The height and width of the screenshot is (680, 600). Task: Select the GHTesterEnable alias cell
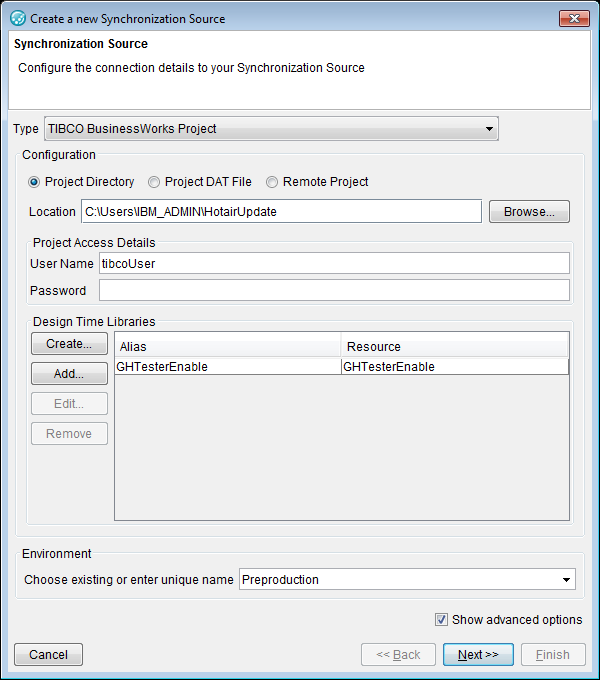tap(227, 367)
